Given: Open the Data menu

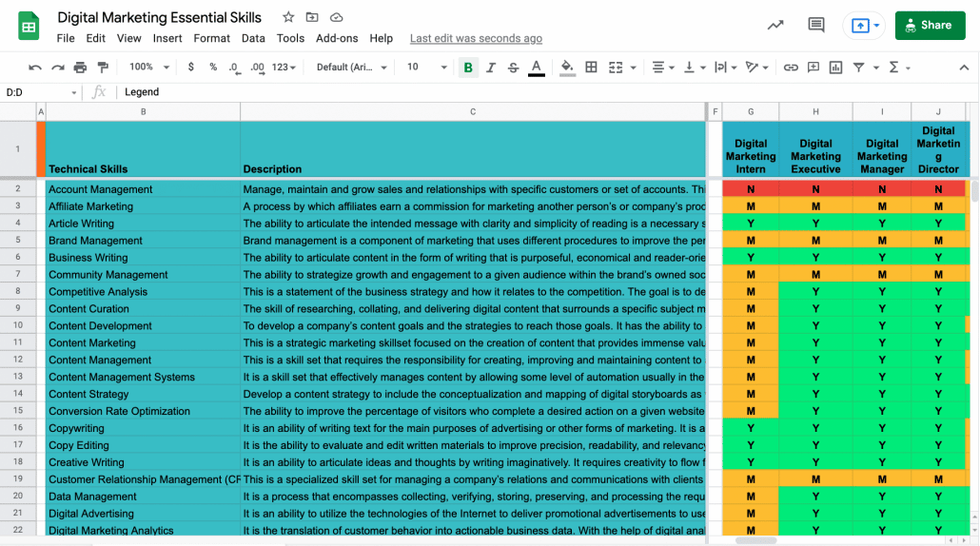Looking at the screenshot, I should [253, 38].
